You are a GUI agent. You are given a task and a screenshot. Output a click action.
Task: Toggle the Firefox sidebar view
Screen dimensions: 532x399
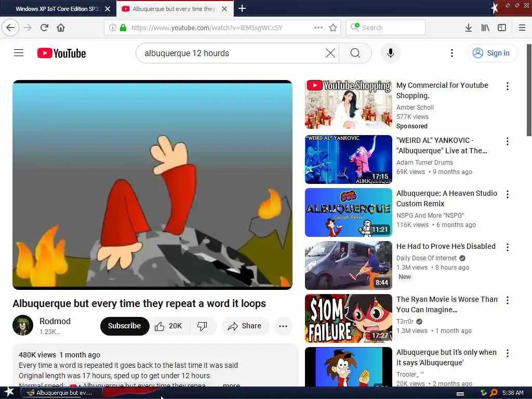(502, 28)
